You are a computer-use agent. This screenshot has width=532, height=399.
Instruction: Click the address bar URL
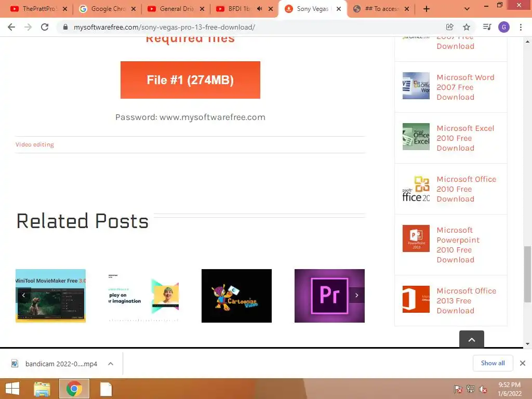(164, 27)
